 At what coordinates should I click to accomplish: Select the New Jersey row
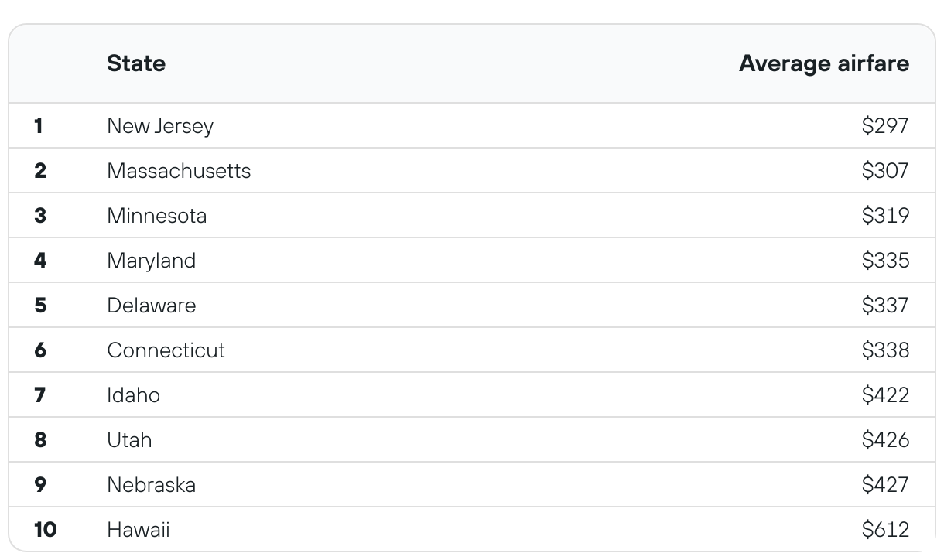click(x=472, y=125)
